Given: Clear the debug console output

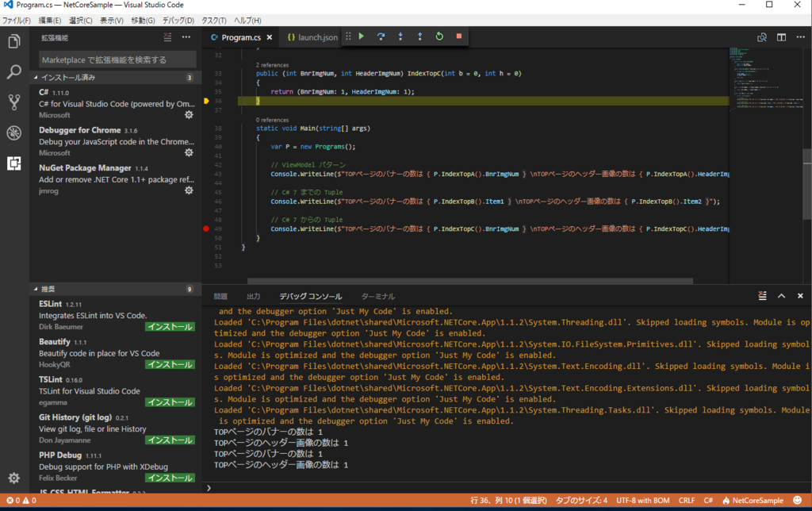Looking at the screenshot, I should (762, 296).
